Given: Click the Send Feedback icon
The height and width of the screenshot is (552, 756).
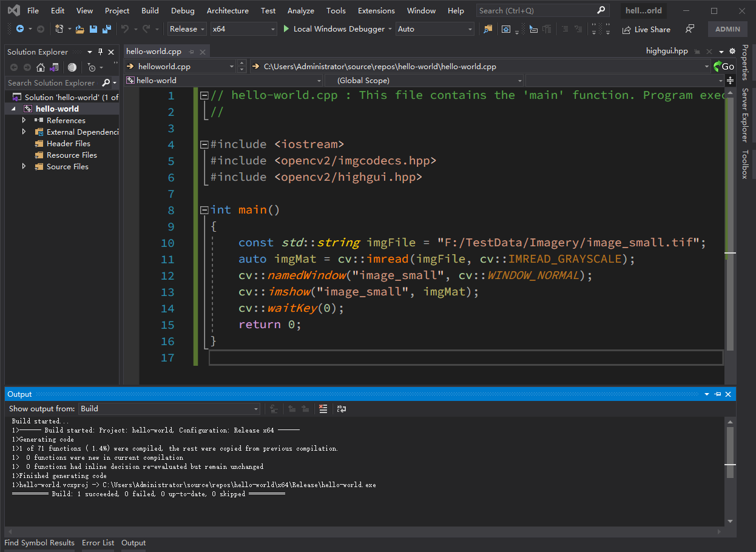Looking at the screenshot, I should click(x=690, y=29).
